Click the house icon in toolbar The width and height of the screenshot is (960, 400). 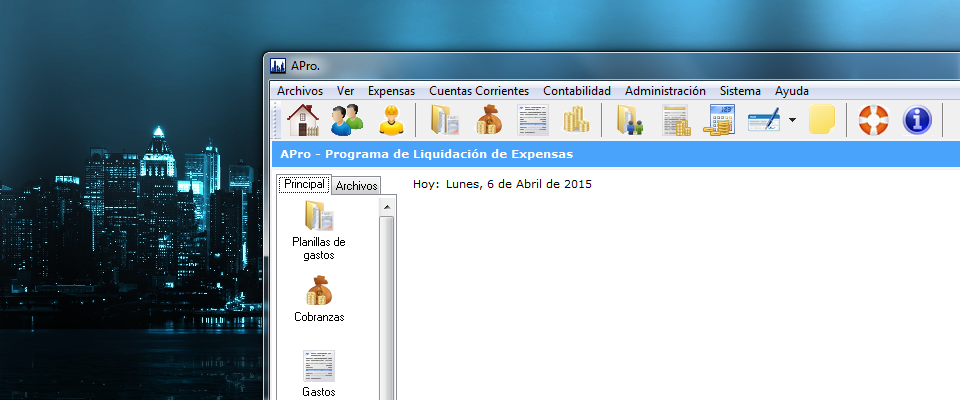302,120
